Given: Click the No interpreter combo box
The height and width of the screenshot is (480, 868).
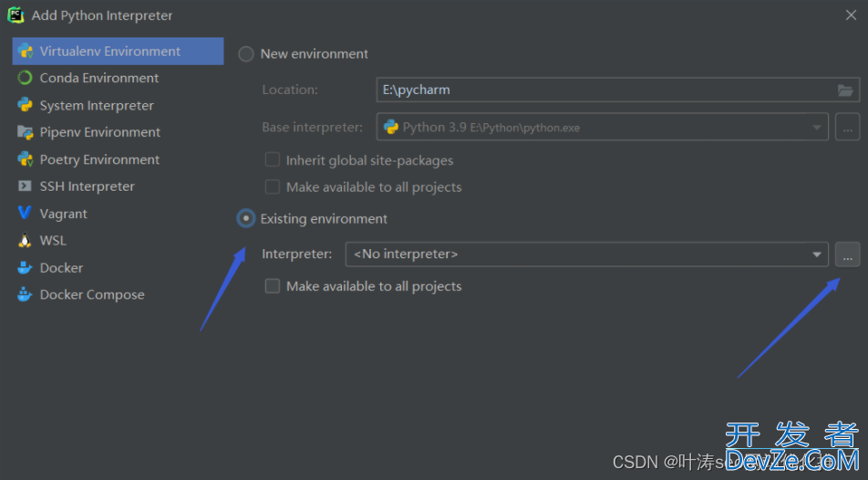Looking at the screenshot, I should (x=587, y=255).
